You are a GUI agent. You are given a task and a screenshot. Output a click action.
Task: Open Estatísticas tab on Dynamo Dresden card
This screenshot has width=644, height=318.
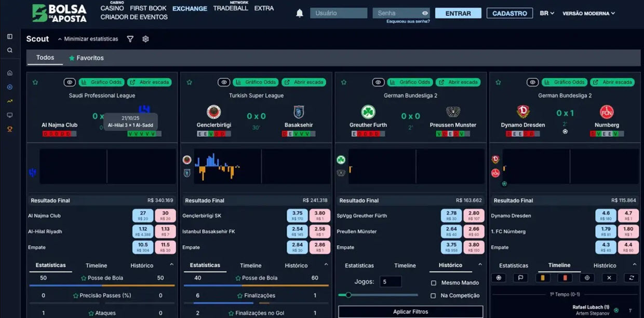click(514, 266)
